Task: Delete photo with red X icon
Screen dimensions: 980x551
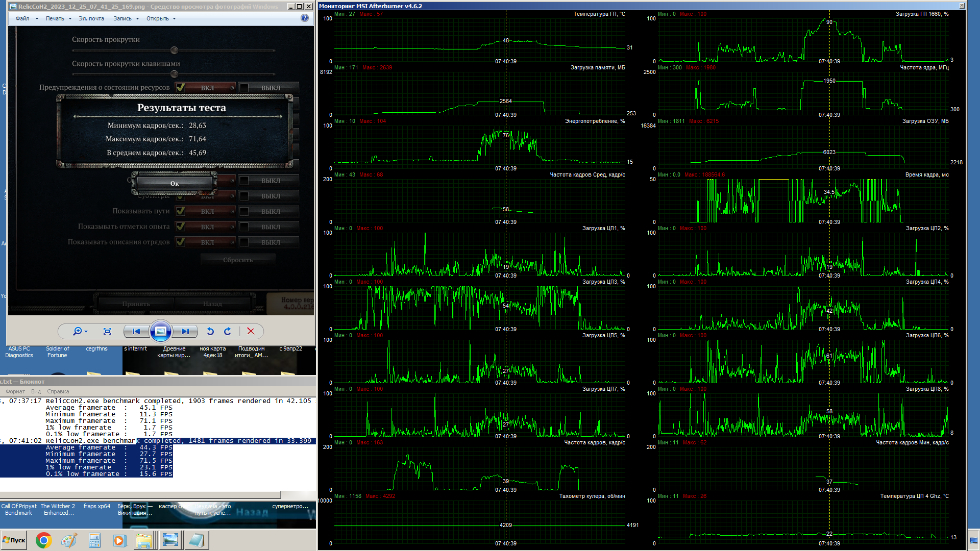Action: pos(251,331)
